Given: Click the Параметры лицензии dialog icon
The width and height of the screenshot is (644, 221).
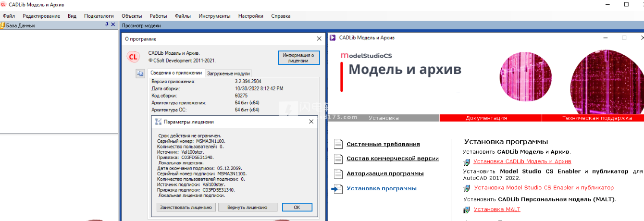Looking at the screenshot, I should (158, 122).
